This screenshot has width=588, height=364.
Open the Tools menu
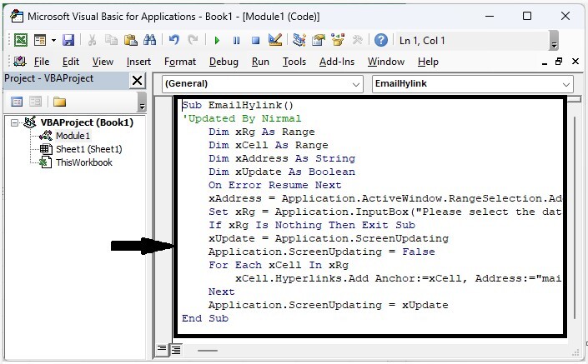tap(294, 62)
